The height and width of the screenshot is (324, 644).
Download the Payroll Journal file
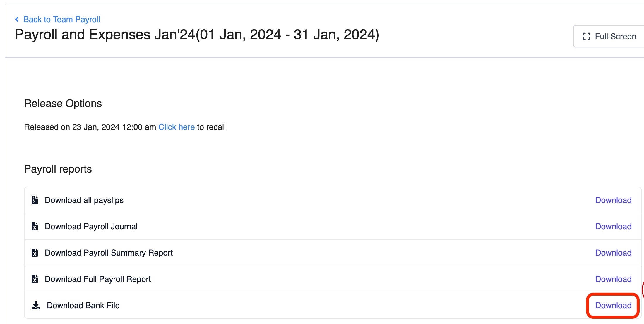[x=613, y=226]
